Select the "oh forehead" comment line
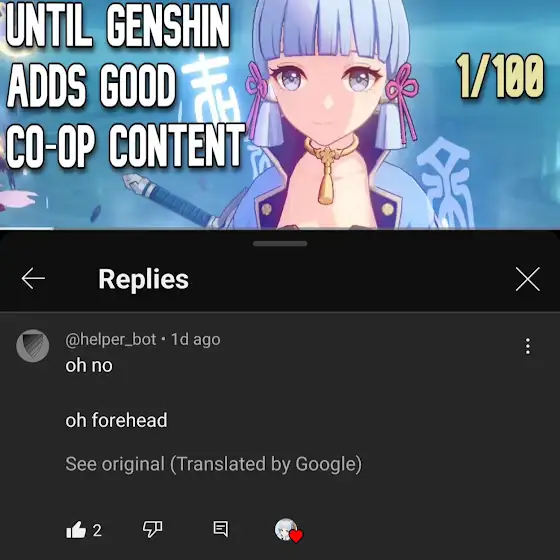The height and width of the screenshot is (560, 560). pyautogui.click(x=116, y=420)
